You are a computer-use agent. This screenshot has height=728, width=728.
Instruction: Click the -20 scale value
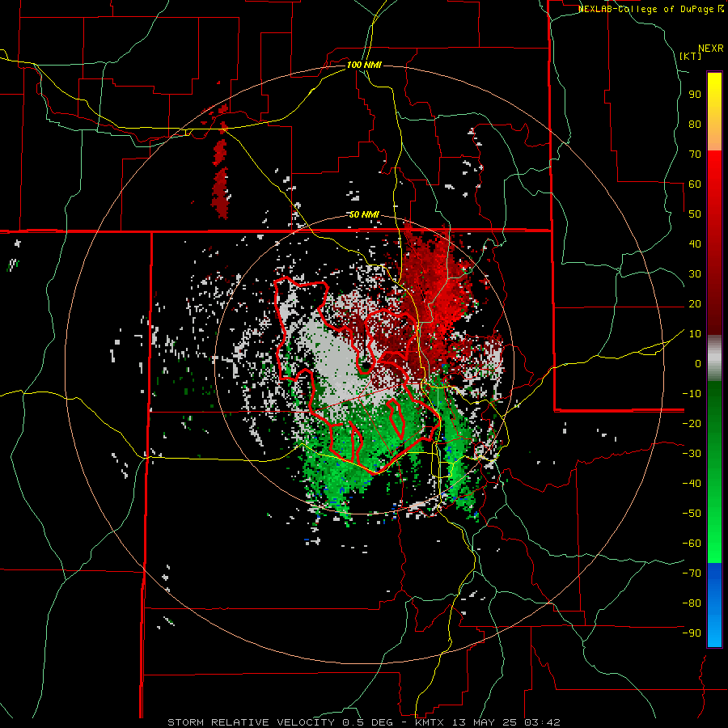[692, 423]
